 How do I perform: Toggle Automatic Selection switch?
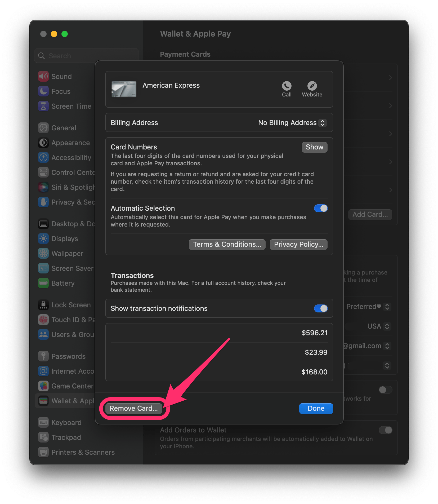(x=321, y=209)
